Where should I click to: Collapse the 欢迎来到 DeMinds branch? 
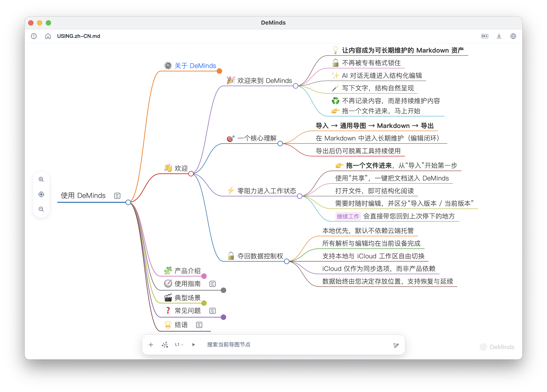(x=296, y=86)
